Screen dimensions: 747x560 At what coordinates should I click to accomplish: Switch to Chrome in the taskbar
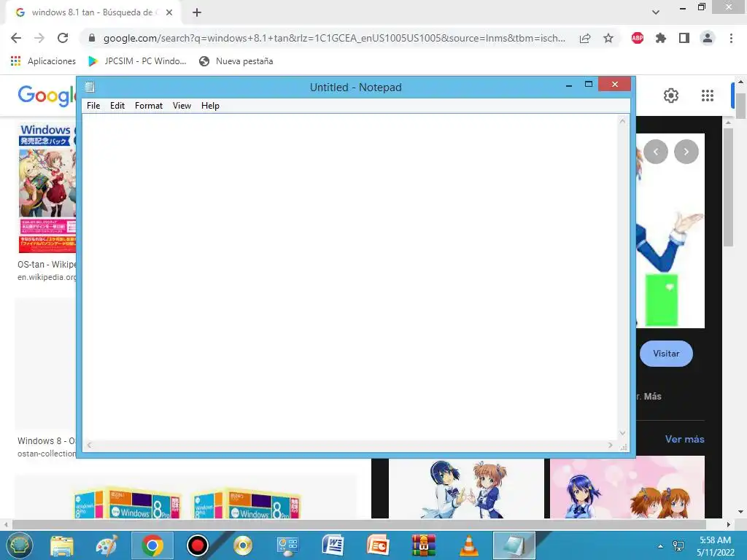(152, 545)
